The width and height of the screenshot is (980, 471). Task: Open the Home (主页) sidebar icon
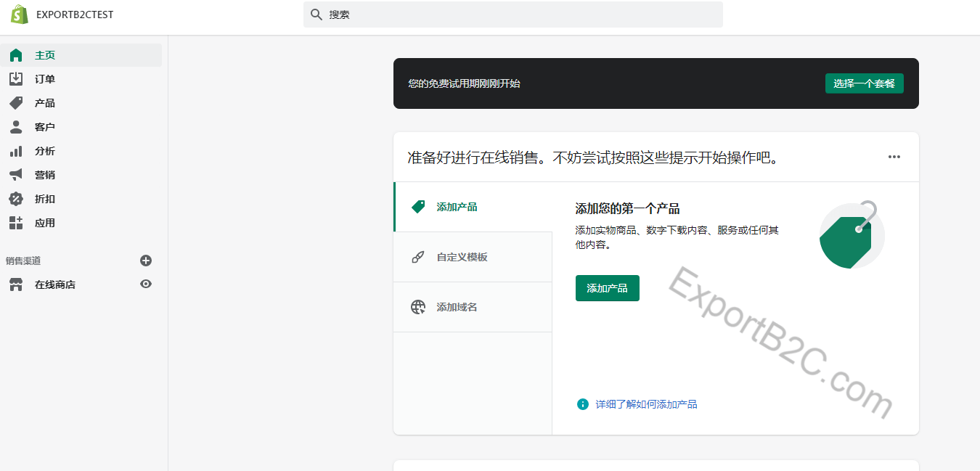click(16, 55)
